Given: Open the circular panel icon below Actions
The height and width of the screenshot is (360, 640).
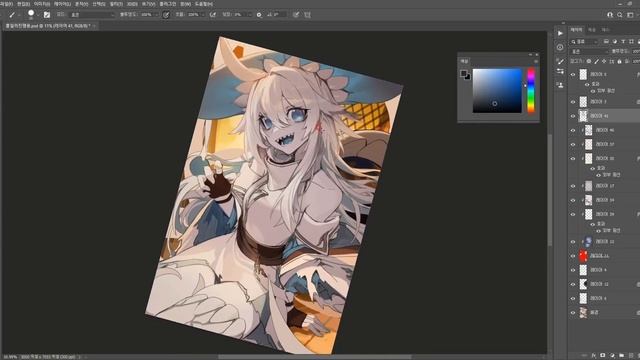Looking at the screenshot, I should point(560,47).
